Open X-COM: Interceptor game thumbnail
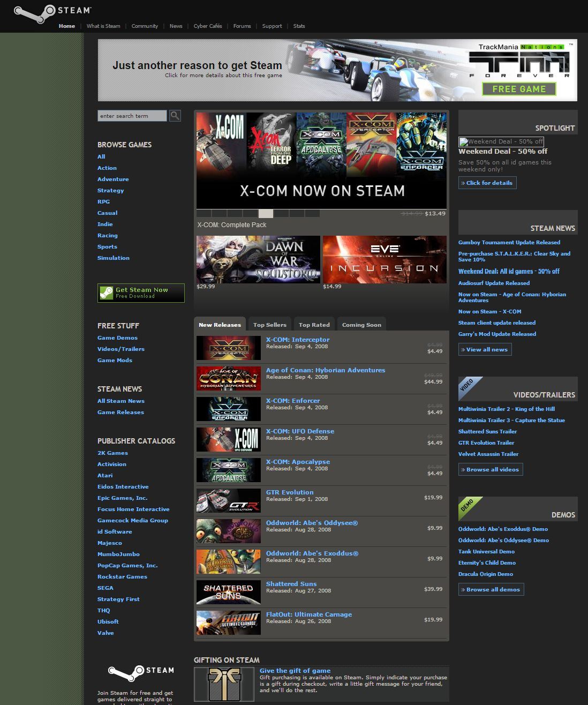The image size is (588, 705). [x=229, y=348]
